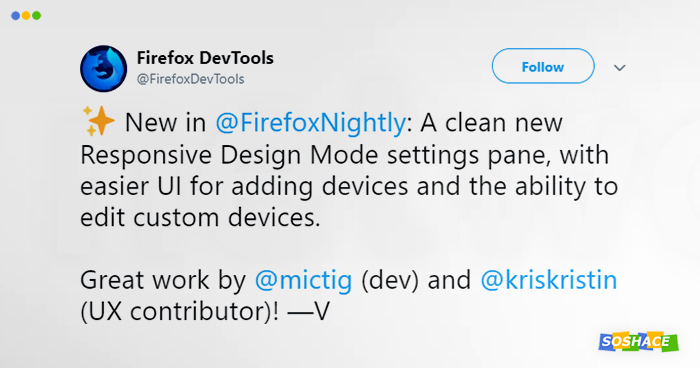Click the blue dot in window corner
Image resolution: width=700 pixels, height=368 pixels.
tap(16, 16)
